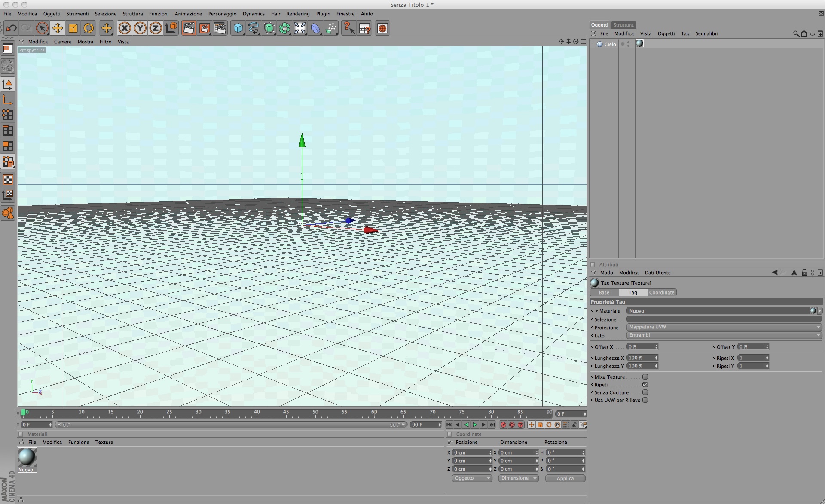
Task: Toggle X axis lock icon
Action: click(125, 28)
